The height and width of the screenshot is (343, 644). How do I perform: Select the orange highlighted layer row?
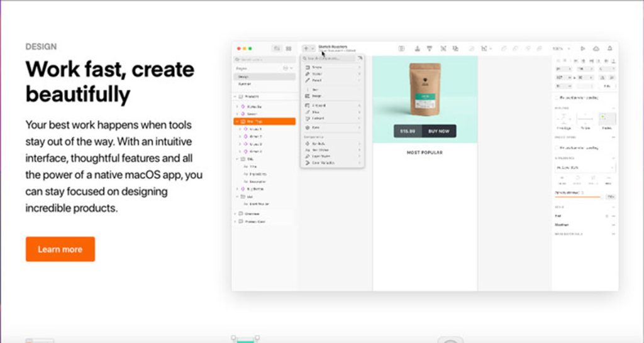265,121
